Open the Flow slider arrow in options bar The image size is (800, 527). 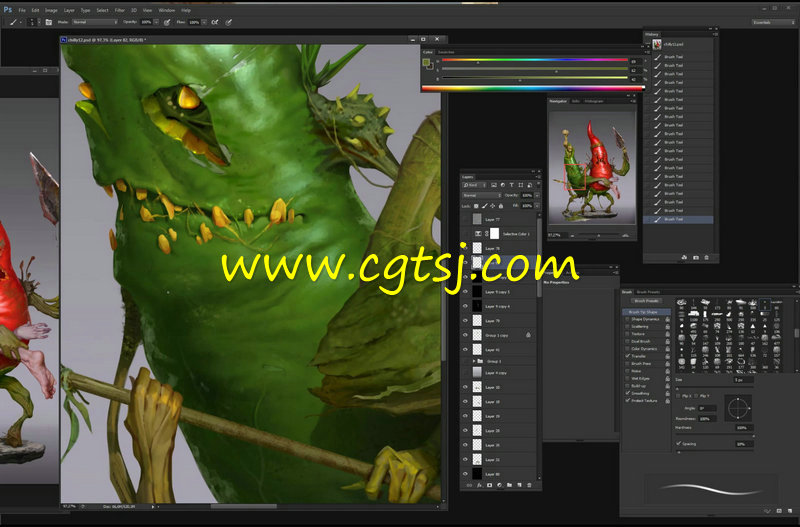pyautogui.click(x=204, y=22)
